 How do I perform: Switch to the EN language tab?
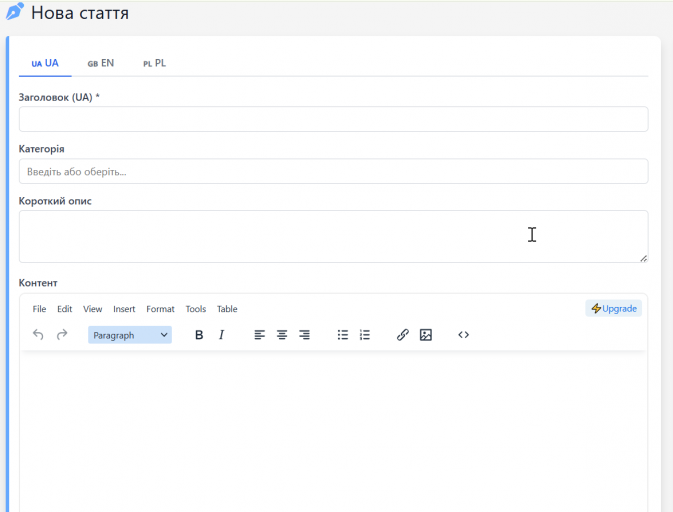pos(100,64)
